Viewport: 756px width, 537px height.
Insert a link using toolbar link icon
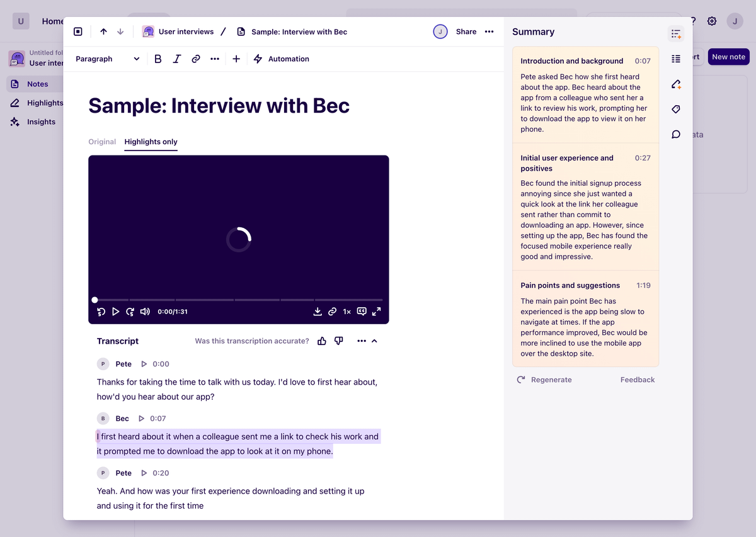tap(196, 59)
